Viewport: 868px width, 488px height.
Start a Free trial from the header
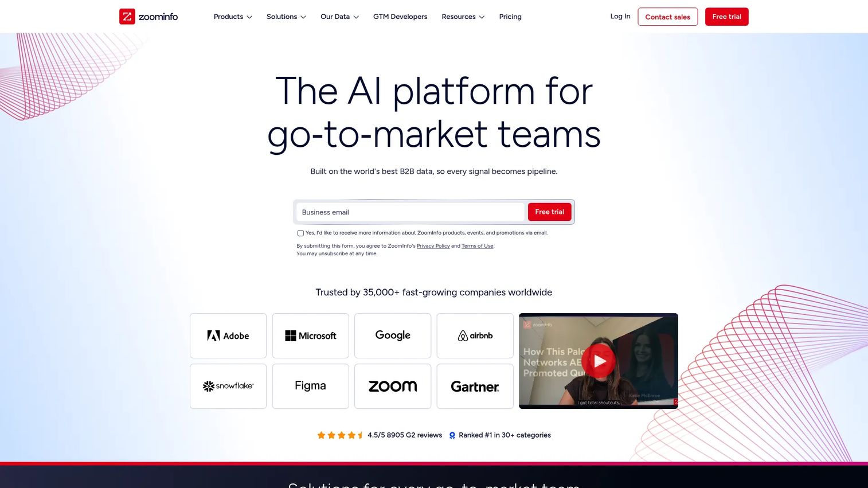coord(727,17)
